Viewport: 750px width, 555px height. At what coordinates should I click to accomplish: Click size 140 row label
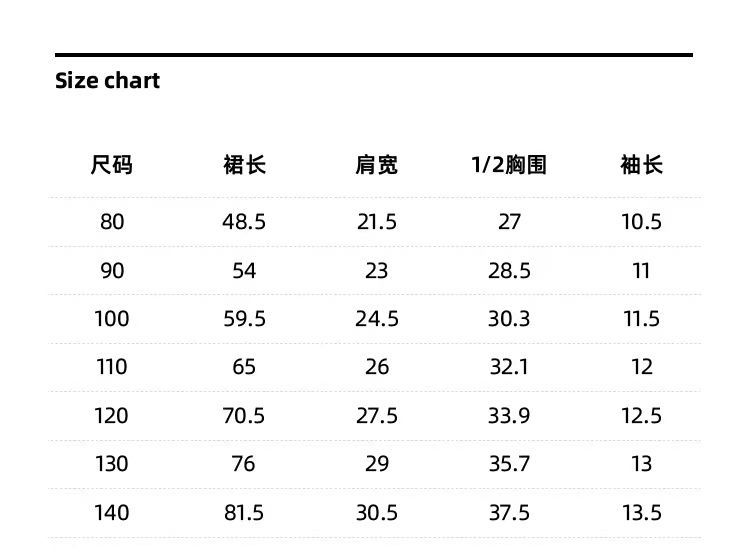coord(111,513)
